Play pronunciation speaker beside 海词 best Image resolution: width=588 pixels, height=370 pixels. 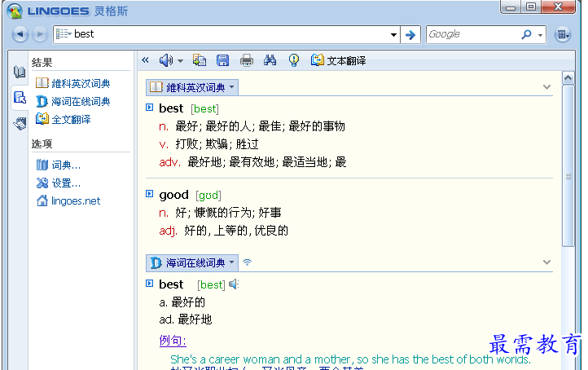click(x=234, y=284)
